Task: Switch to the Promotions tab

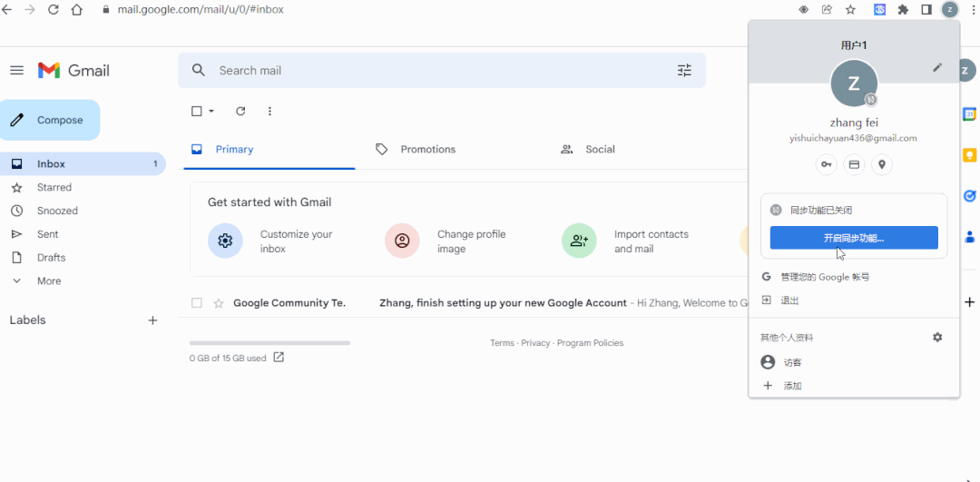Action: click(427, 150)
